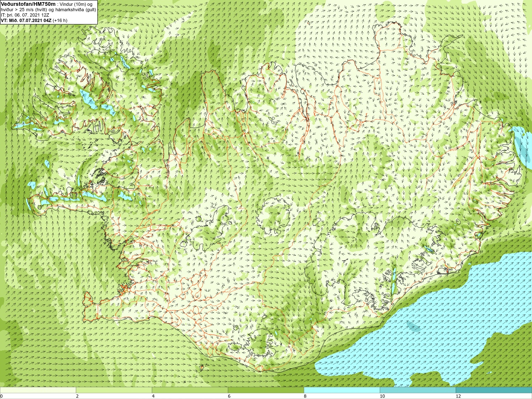This screenshot has height=399, width=532.
Task: Click the '(+16 h)' forecast offset text
Action: point(60,20)
